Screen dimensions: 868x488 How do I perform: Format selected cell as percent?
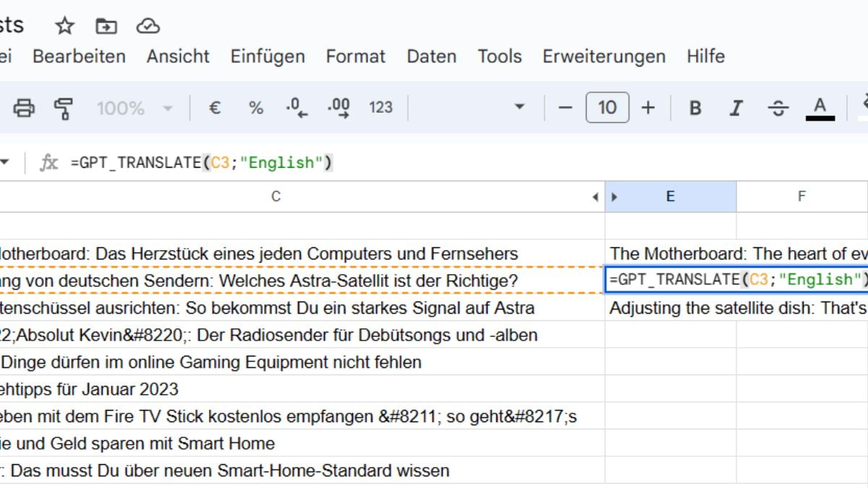tap(255, 107)
